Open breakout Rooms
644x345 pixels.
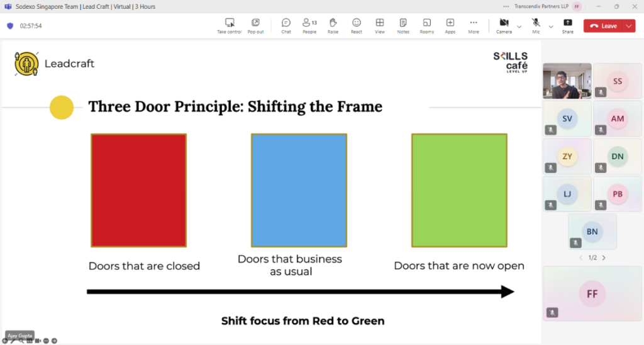click(426, 25)
